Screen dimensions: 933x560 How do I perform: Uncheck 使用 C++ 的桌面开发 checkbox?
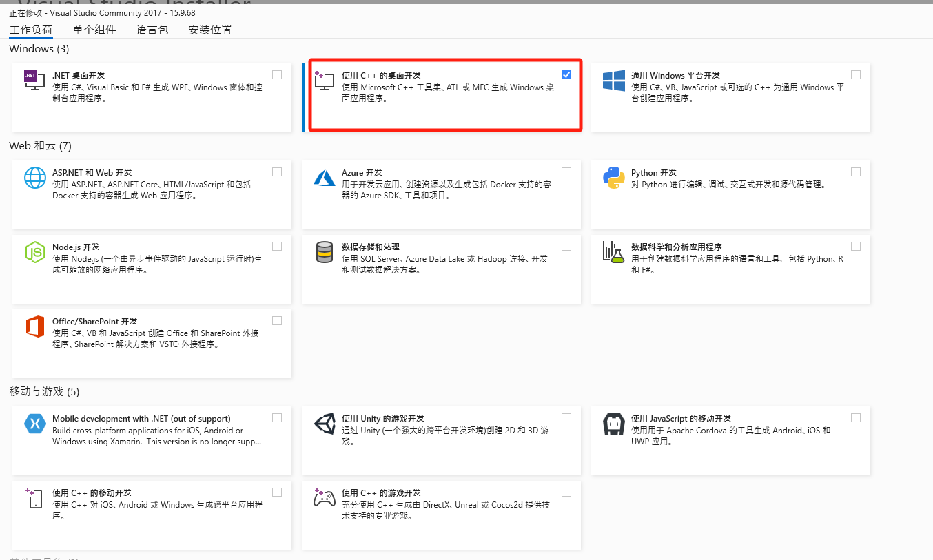tap(566, 74)
